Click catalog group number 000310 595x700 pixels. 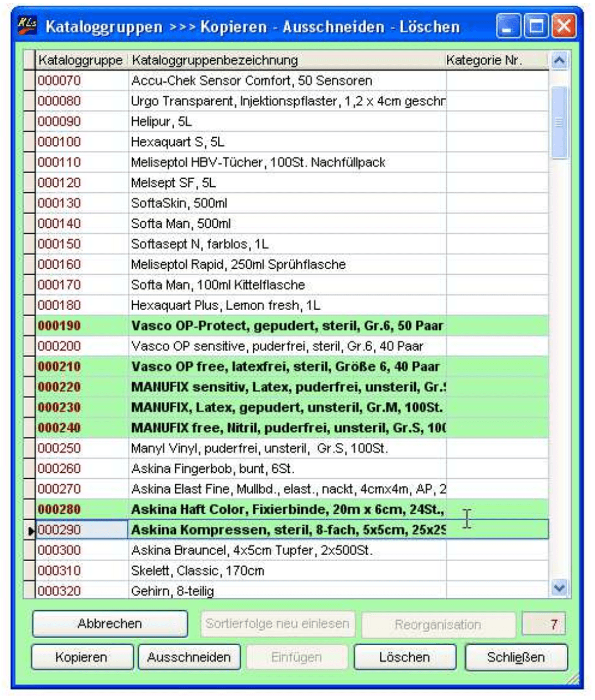click(59, 571)
